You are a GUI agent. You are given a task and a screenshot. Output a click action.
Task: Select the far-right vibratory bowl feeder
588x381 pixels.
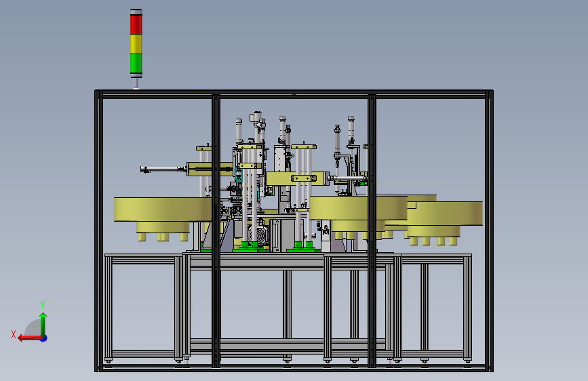pyautogui.click(x=445, y=213)
